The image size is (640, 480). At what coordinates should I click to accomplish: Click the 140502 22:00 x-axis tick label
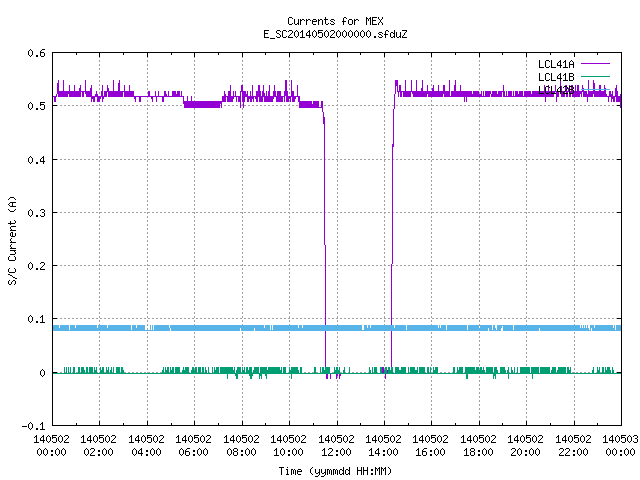pos(573,445)
